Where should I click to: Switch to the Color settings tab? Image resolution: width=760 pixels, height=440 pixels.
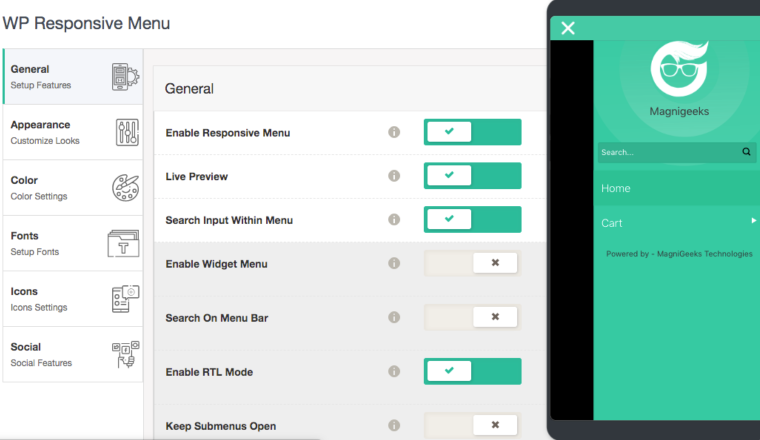(73, 188)
